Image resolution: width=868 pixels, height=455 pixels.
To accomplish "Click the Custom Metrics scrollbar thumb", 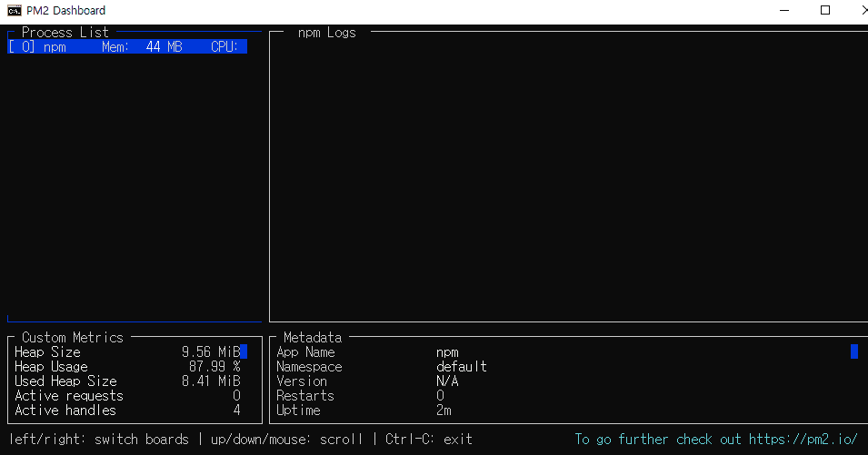I will click(x=244, y=351).
